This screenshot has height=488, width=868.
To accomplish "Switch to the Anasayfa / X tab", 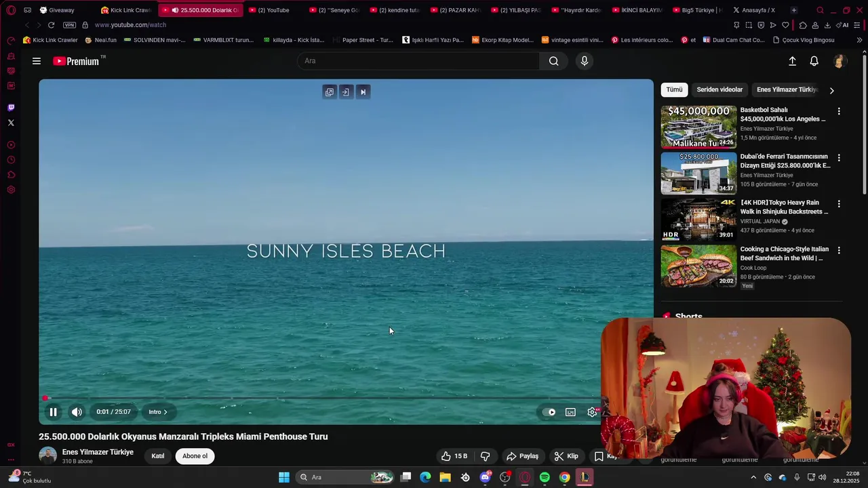I will pyautogui.click(x=755, y=10).
